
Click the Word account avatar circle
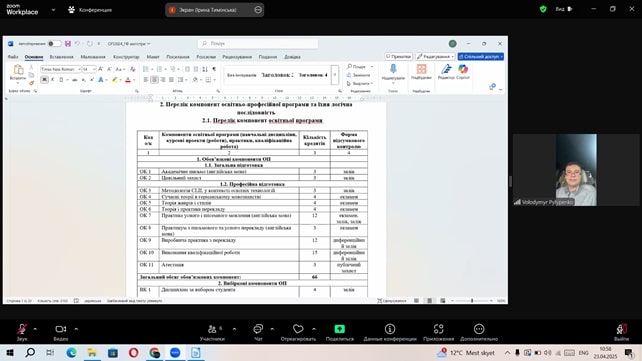(452, 43)
